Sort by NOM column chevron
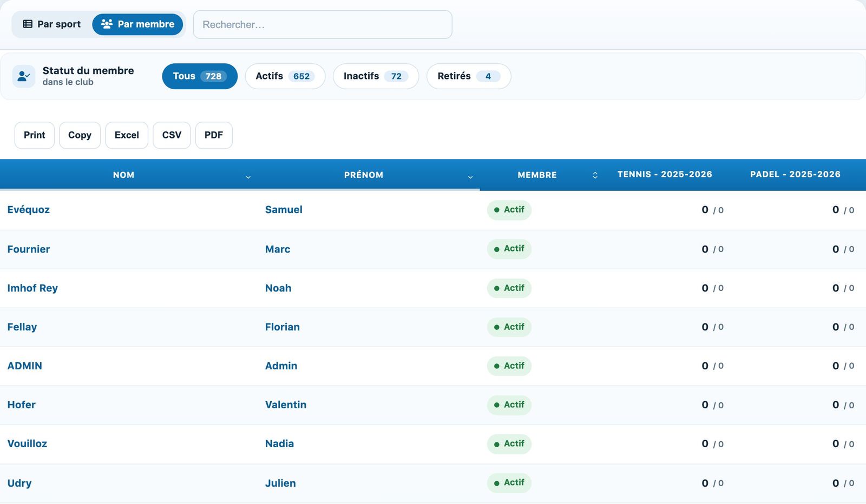866x504 pixels. [248, 177]
